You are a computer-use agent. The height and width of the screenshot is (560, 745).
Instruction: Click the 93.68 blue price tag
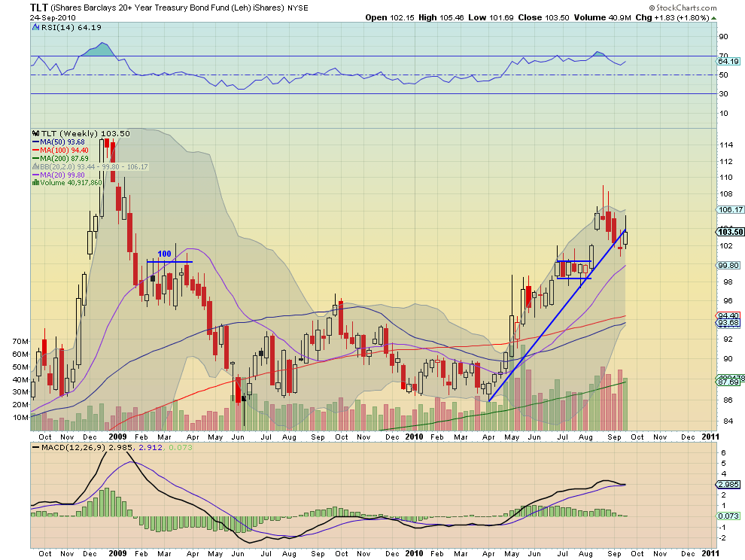pyautogui.click(x=728, y=323)
